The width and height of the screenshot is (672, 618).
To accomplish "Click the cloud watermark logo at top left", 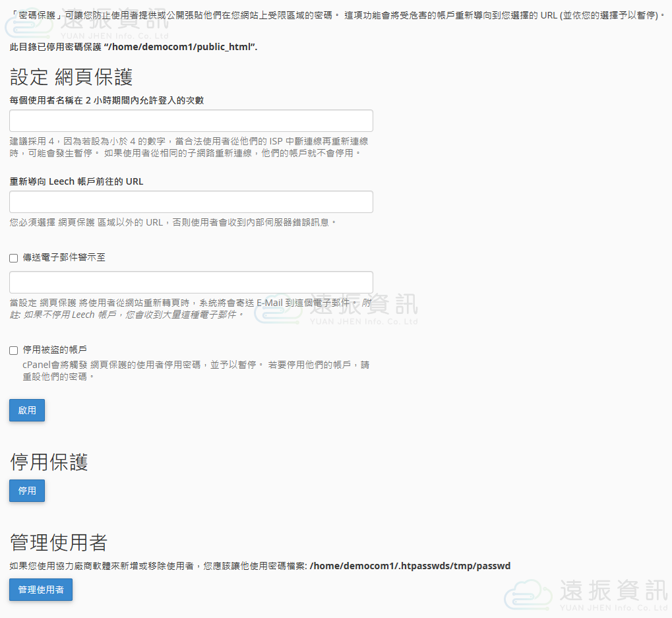I will tap(28, 26).
